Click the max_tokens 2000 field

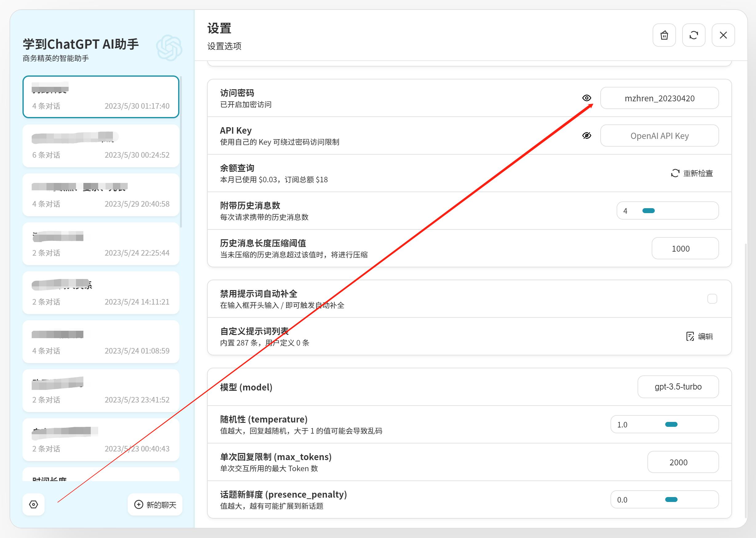pyautogui.click(x=683, y=462)
